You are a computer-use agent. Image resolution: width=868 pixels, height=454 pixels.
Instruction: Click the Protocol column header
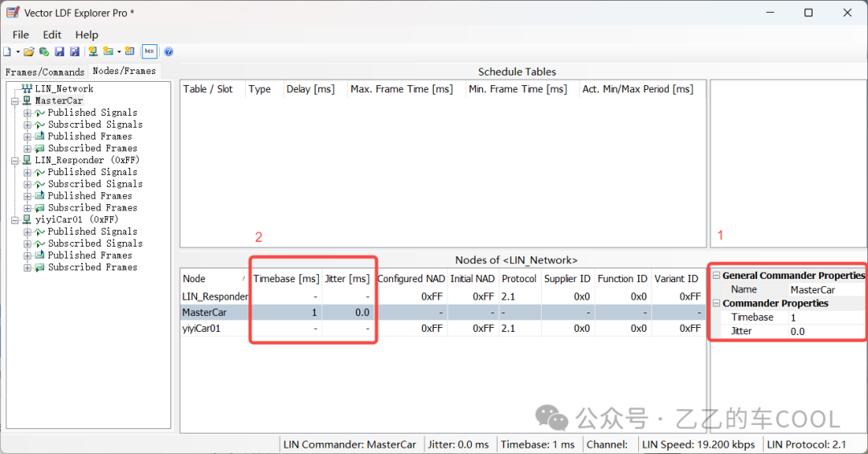click(518, 279)
